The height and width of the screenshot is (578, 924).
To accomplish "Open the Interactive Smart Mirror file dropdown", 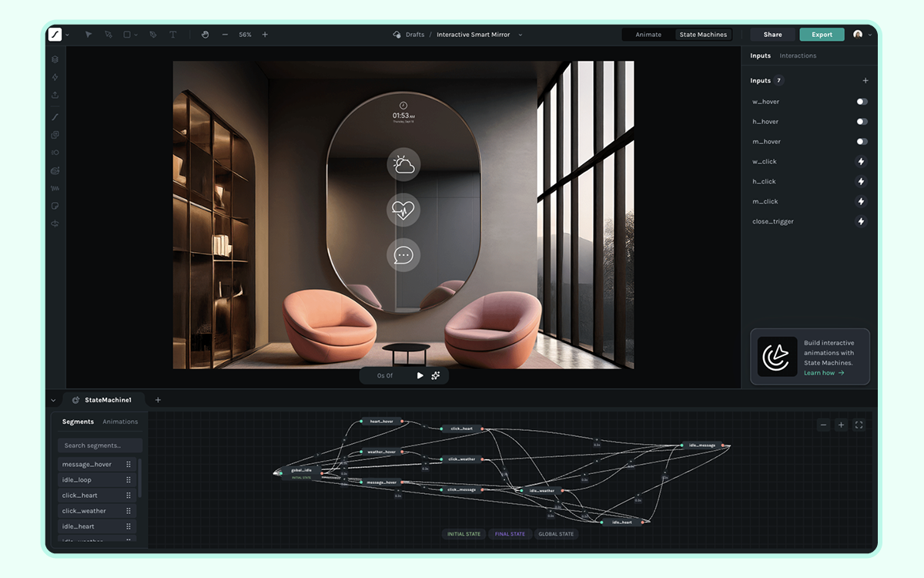I will click(521, 35).
